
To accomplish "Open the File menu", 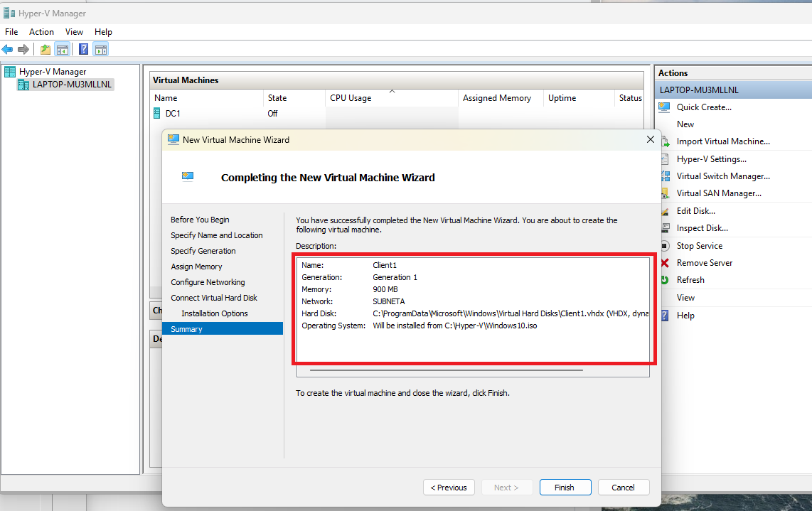I will tap(11, 31).
